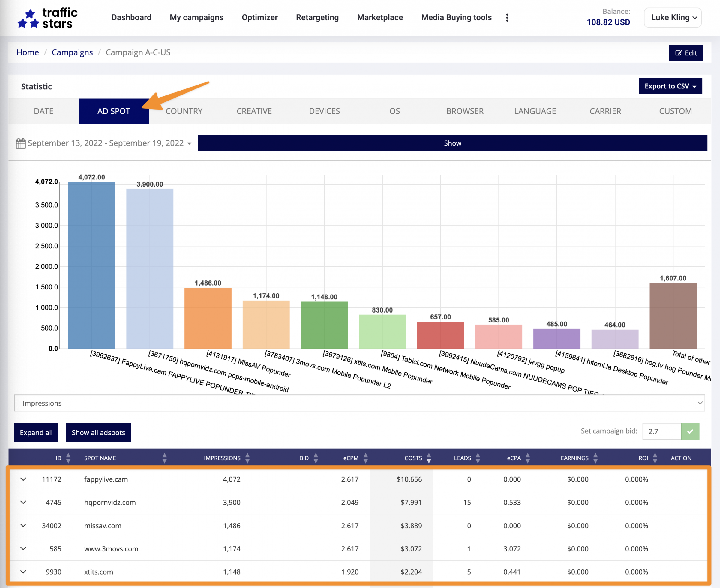Click the 657.00 NuudeCams chart bar
This screenshot has width=720, height=588.
click(441, 335)
